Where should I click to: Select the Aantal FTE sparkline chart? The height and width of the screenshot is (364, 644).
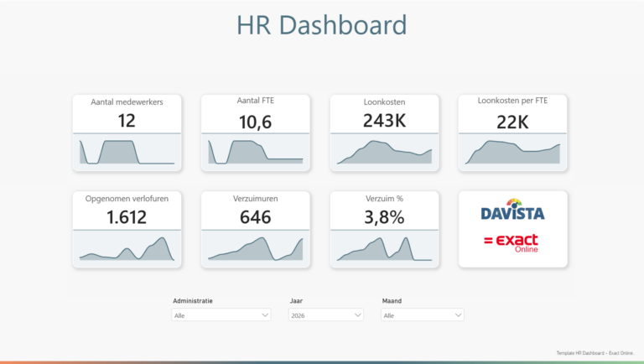click(256, 152)
